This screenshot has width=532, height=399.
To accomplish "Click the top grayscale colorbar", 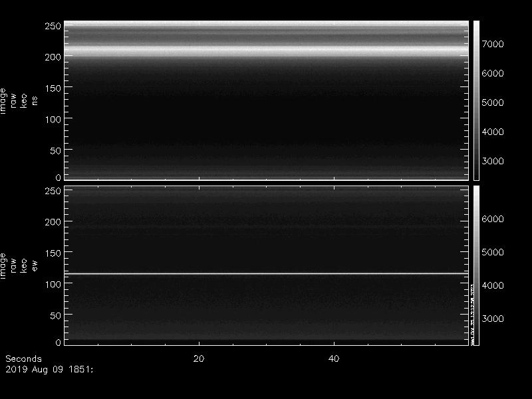I will click(476, 100).
